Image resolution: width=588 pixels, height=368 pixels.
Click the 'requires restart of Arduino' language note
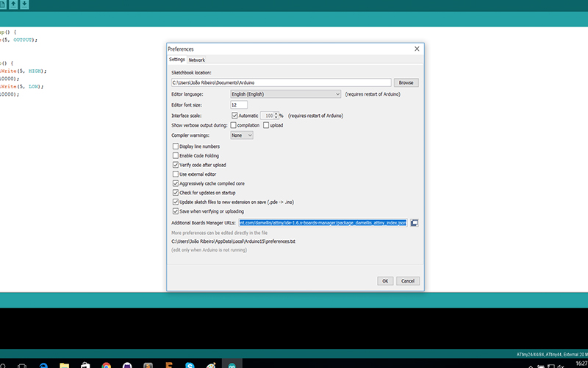click(373, 94)
